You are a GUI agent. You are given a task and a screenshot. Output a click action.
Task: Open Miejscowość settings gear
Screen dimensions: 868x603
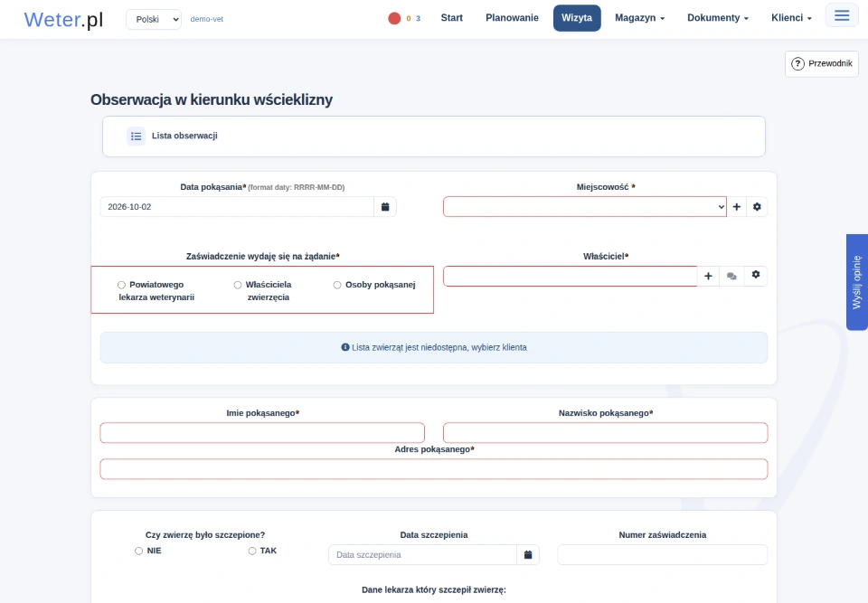point(757,207)
